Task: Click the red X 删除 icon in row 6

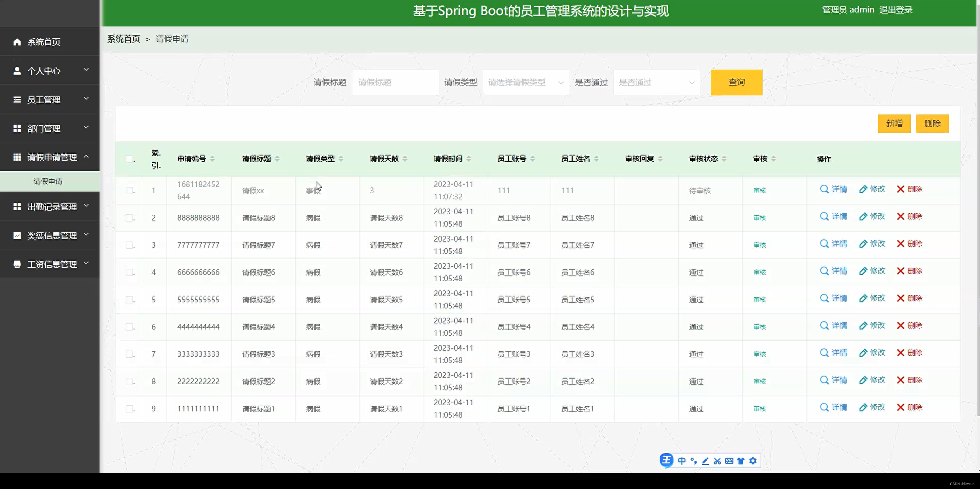Action: (900, 326)
